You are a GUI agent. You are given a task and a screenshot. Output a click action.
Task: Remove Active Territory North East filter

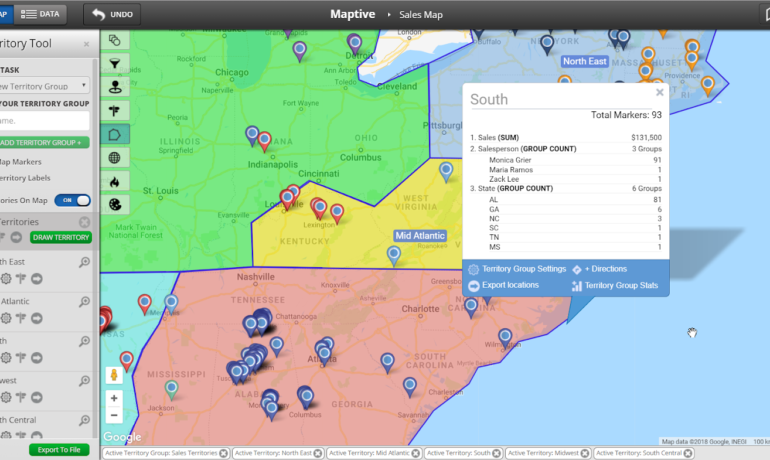(x=318, y=453)
